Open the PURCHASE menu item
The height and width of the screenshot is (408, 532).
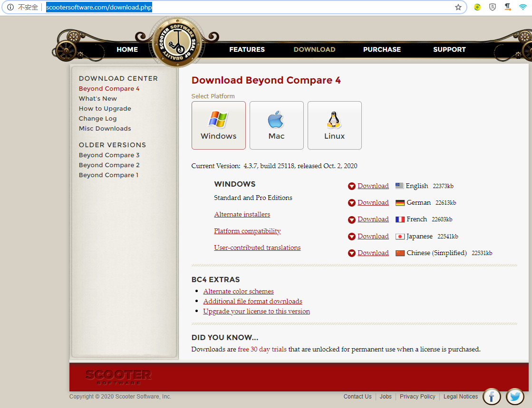pos(382,49)
